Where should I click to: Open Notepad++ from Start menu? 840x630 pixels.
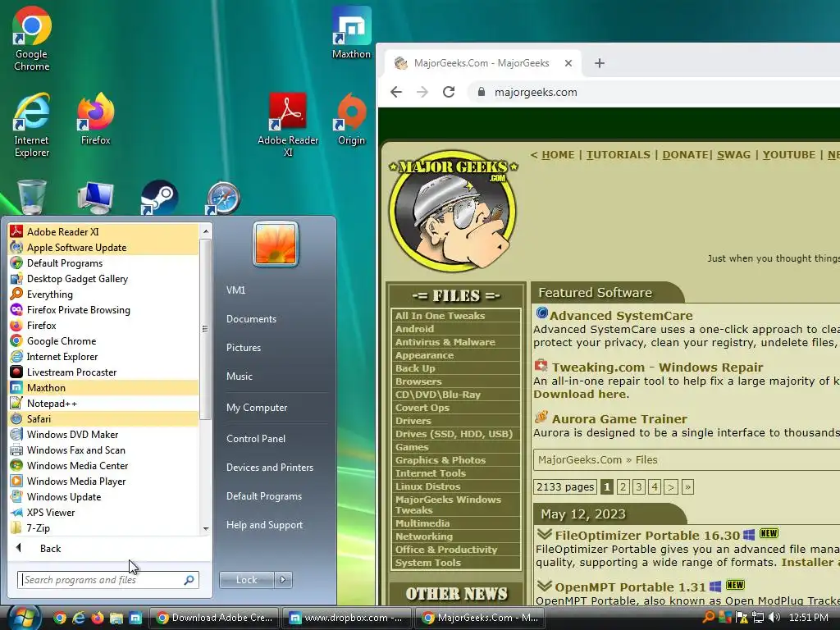pos(103,404)
